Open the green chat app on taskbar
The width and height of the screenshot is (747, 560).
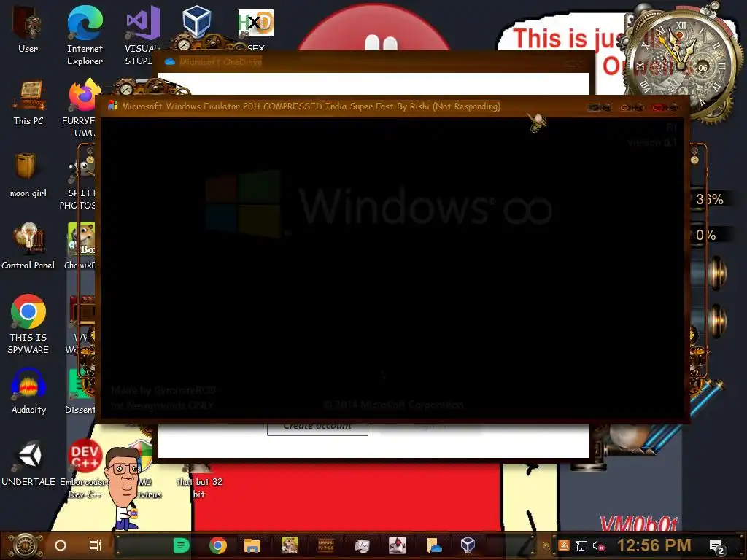point(181,545)
